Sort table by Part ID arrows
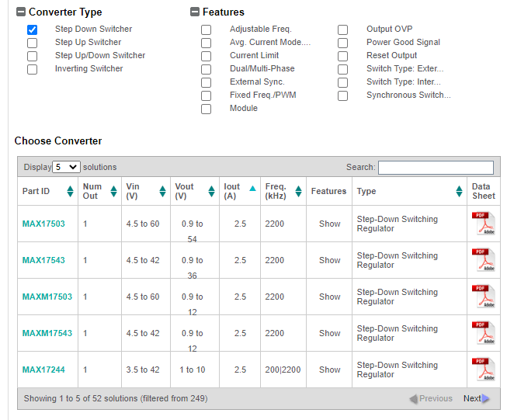This screenshot has height=420, width=507. pos(70,192)
